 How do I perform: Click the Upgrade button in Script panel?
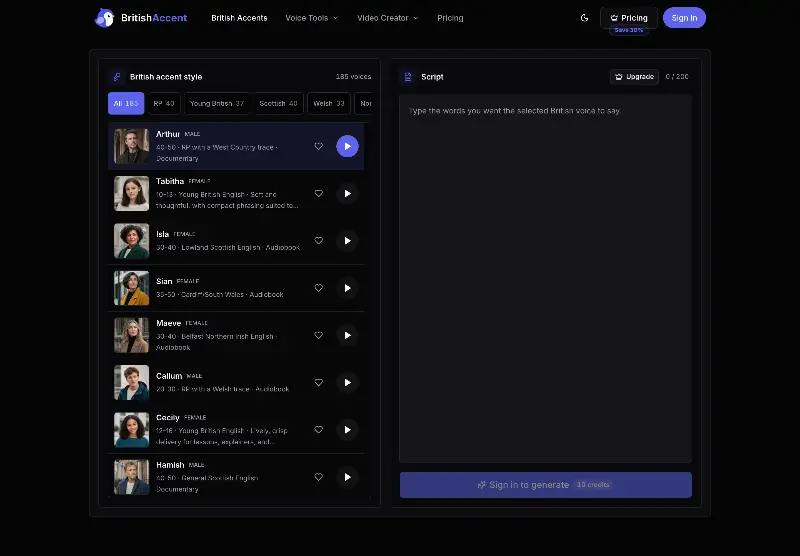[634, 77]
